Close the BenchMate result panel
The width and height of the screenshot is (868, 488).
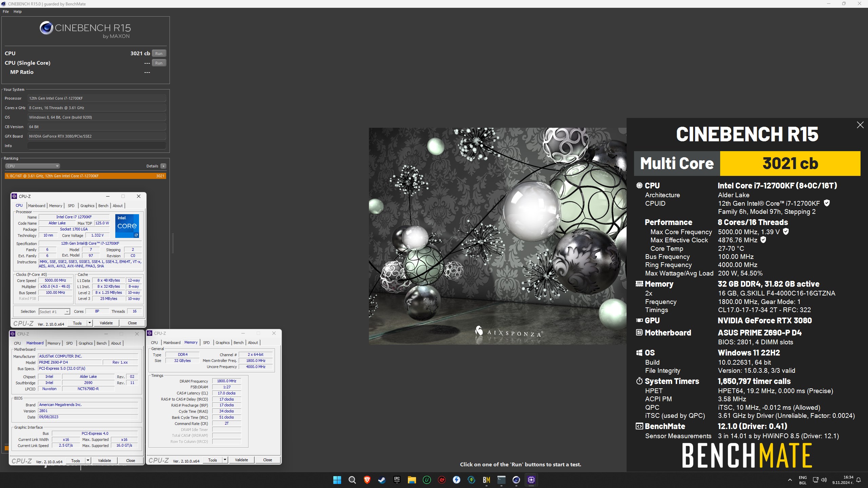pyautogui.click(x=860, y=125)
